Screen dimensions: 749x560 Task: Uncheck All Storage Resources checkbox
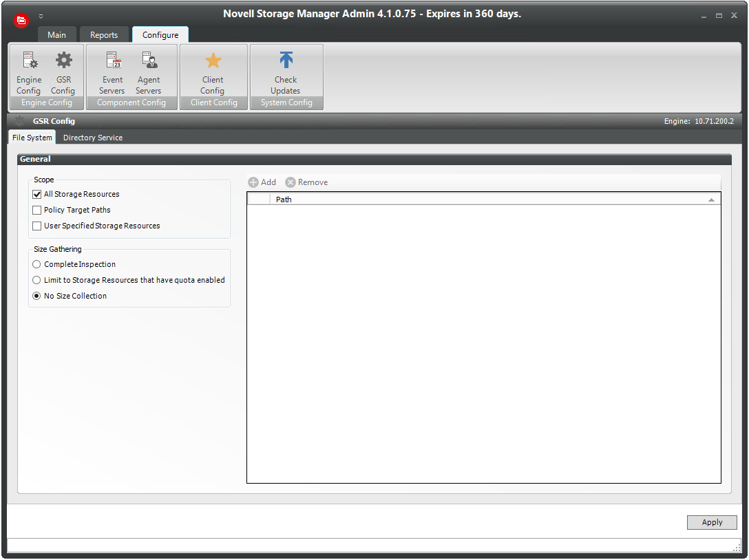click(x=36, y=194)
